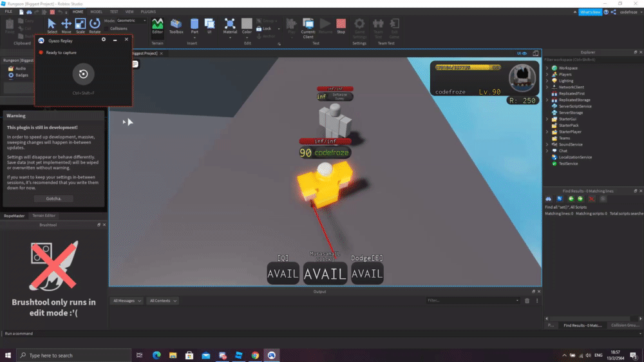Viewport: 644px width, 362px height.
Task: Click the Windows Start button
Action: (8, 356)
